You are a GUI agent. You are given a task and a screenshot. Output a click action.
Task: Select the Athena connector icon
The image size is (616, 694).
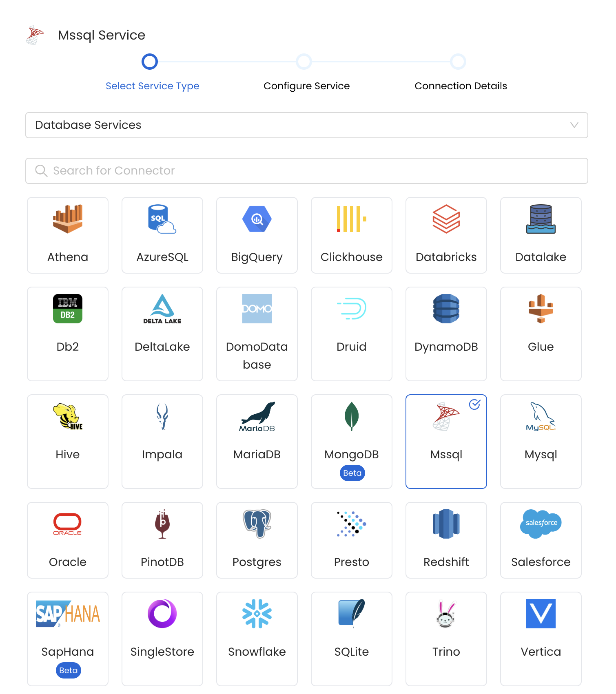coord(68,219)
